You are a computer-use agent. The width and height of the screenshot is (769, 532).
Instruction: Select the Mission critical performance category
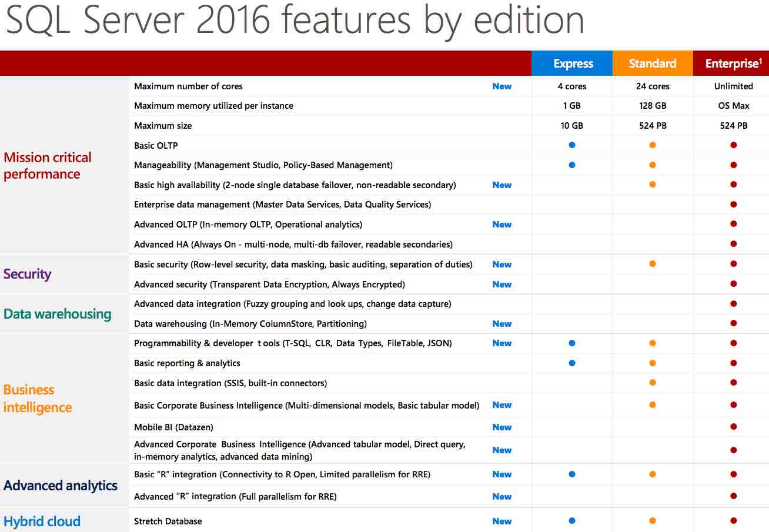[x=48, y=165]
